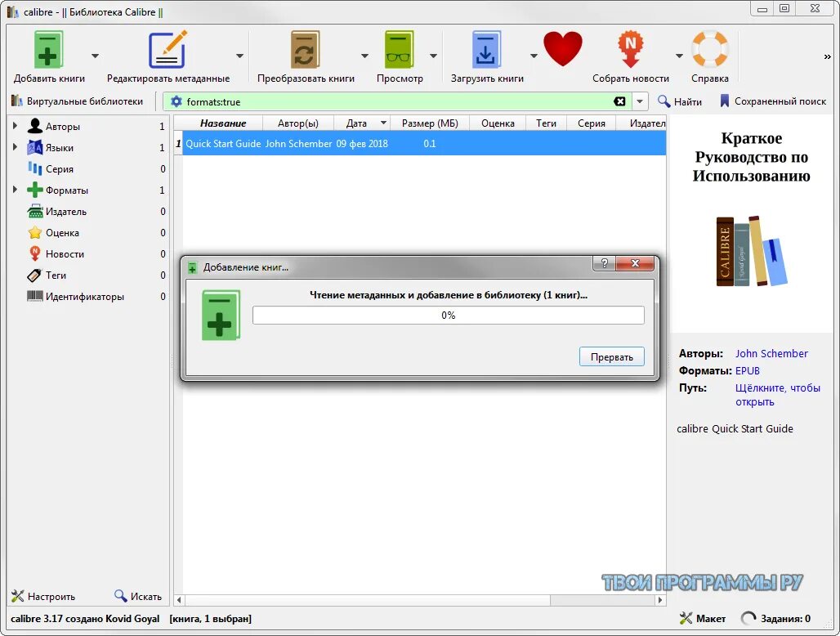Open the search history dropdown arrow
The width and height of the screenshot is (840, 636).
point(640,101)
